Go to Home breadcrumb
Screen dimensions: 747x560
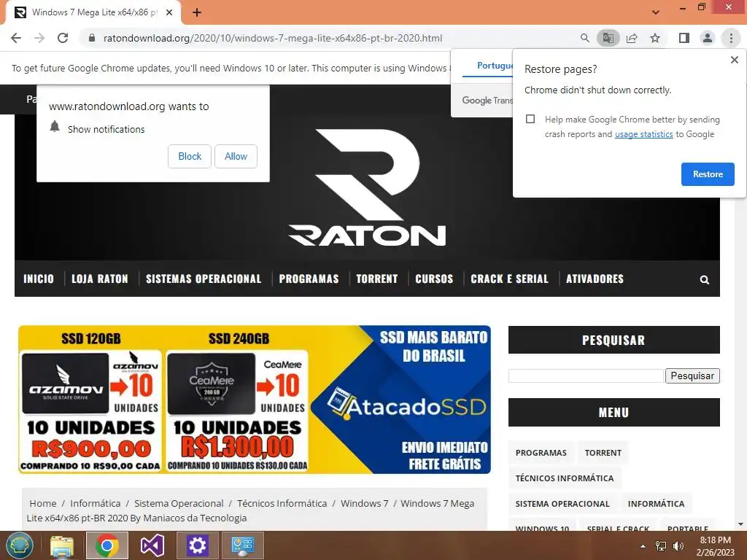(43, 503)
